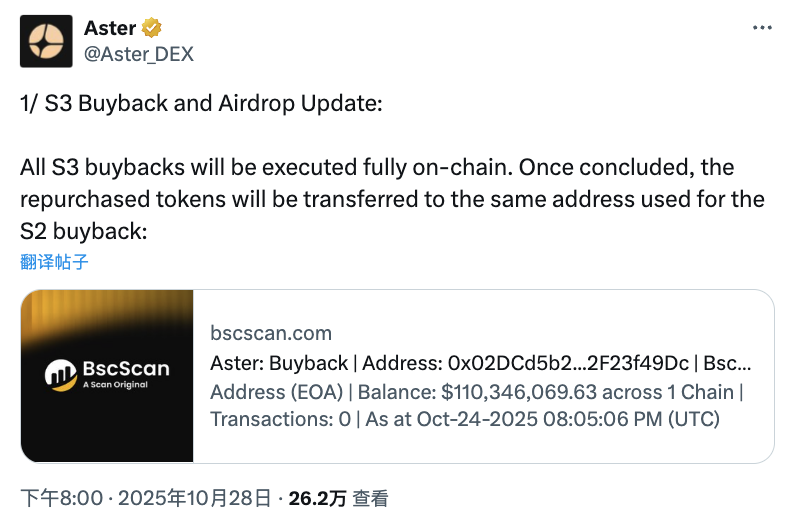Viewport: 788px width, 528px height.
Task: Click the 下午8:00 post time
Action: [54, 498]
